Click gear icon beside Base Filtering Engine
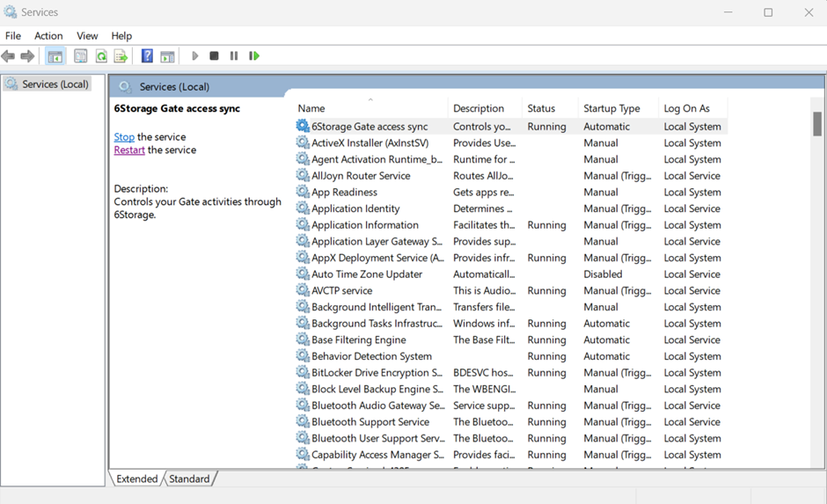This screenshot has width=827, height=504. click(x=303, y=339)
